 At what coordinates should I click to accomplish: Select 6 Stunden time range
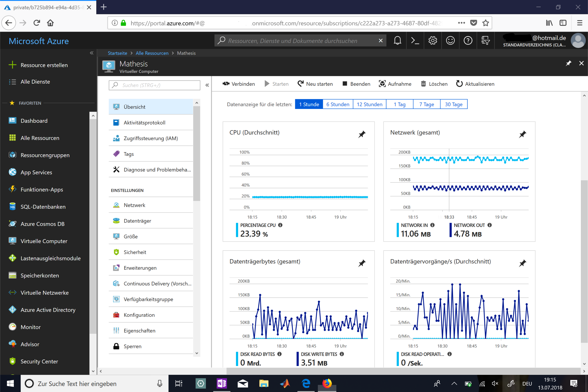click(x=338, y=104)
